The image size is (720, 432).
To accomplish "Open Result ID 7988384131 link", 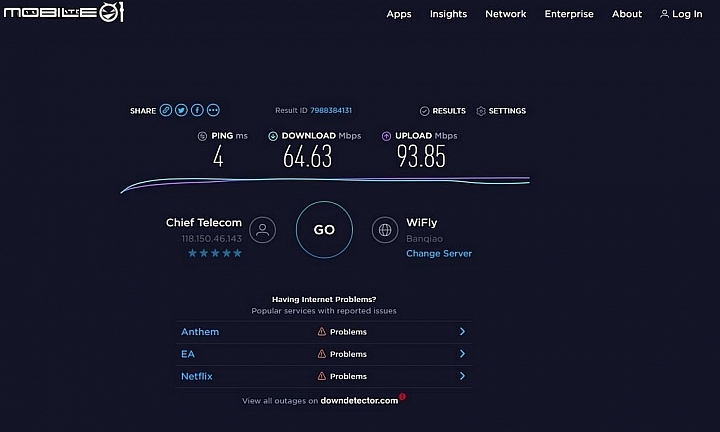I will (331, 110).
